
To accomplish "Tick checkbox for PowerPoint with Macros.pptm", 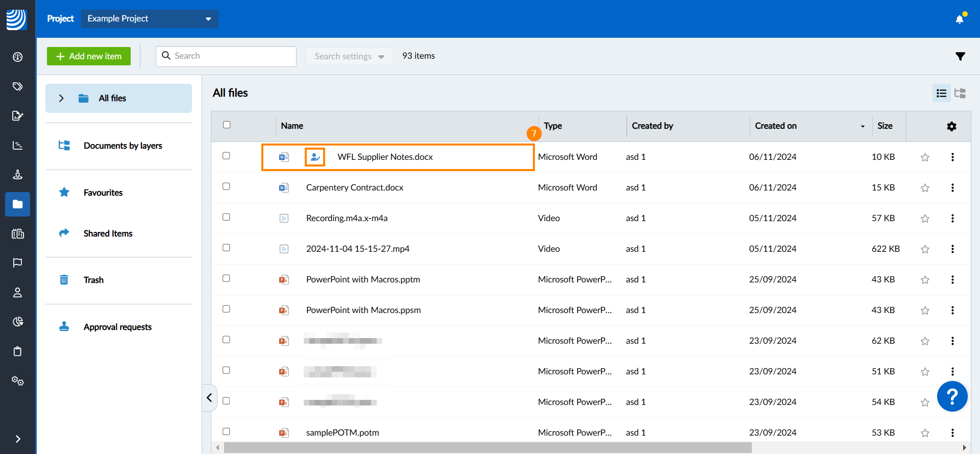I will point(226,278).
